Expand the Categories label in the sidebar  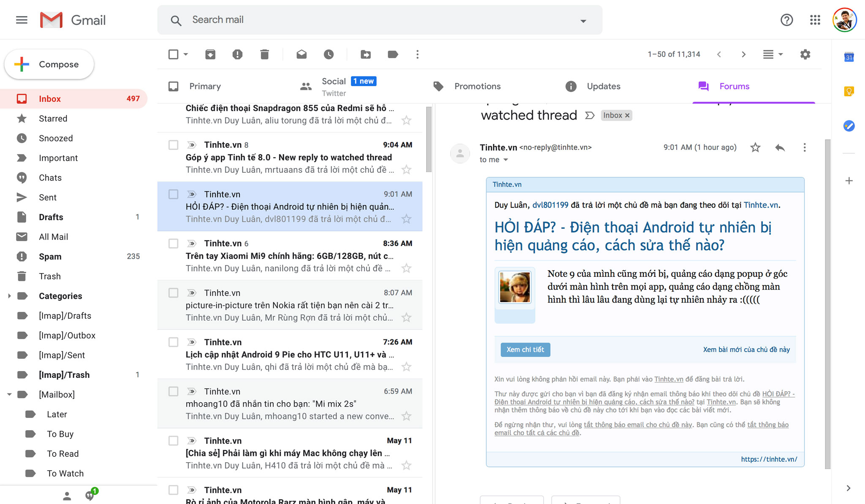point(9,296)
